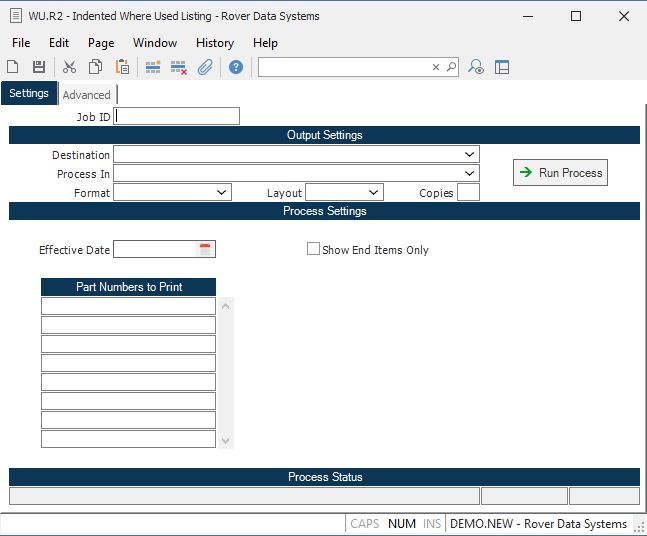Click the New record toolbar icon
The image size is (647, 536).
point(13,67)
